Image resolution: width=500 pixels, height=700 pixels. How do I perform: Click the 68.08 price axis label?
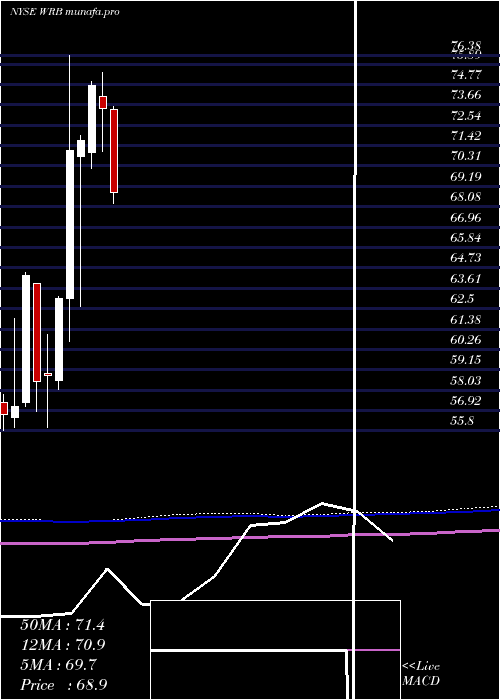[466, 196]
